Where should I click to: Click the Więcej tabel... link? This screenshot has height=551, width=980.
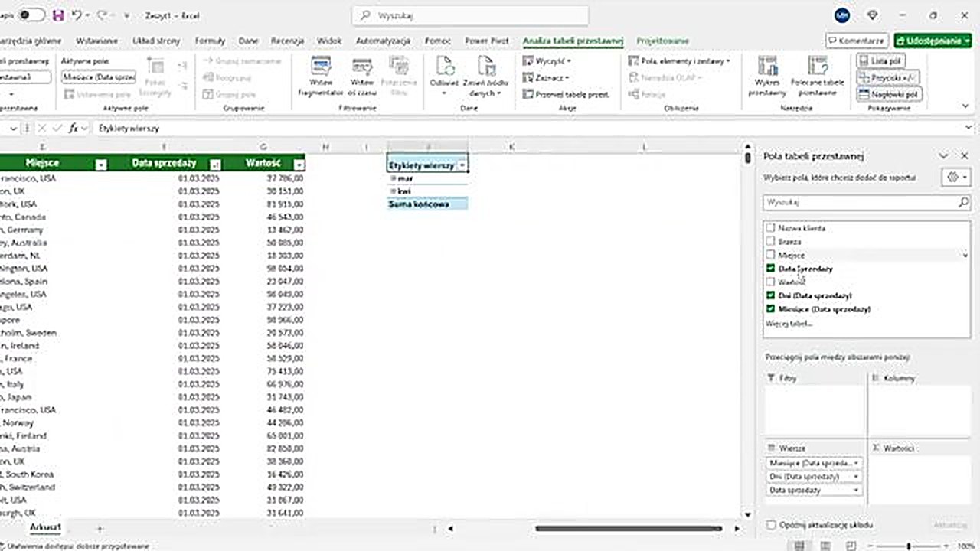pyautogui.click(x=789, y=324)
